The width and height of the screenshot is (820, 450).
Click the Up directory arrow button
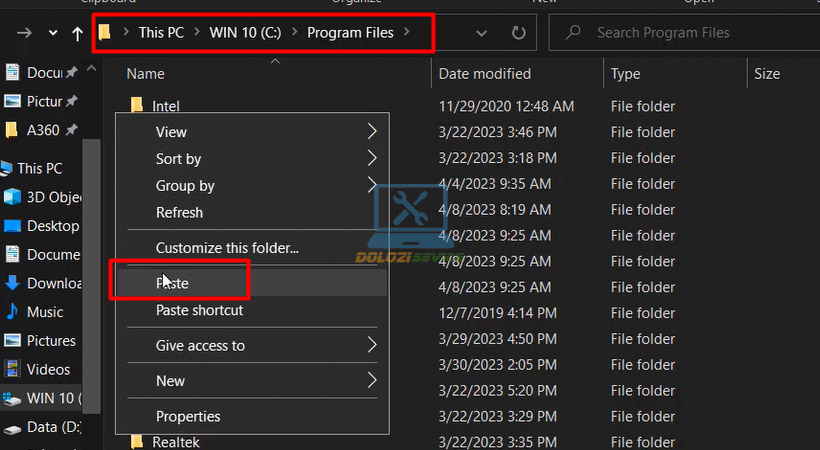(x=78, y=33)
